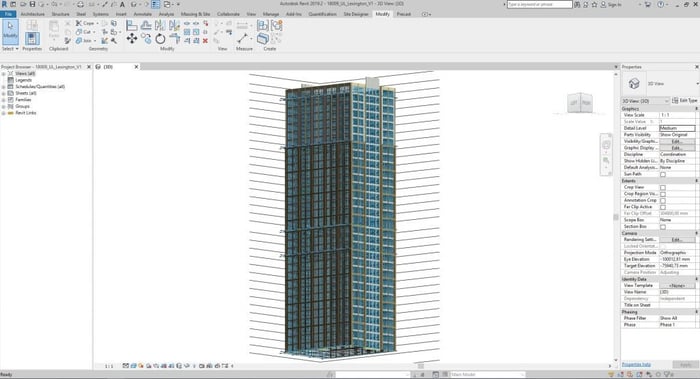Viewport: 700px width, 379px height.
Task: Click the 3D View type house icon
Action: (x=633, y=83)
